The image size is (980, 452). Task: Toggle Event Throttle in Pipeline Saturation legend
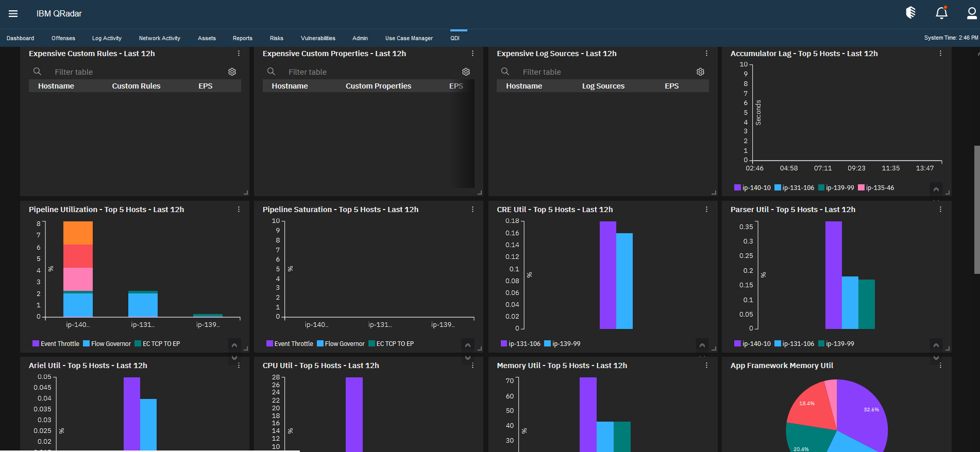click(290, 344)
